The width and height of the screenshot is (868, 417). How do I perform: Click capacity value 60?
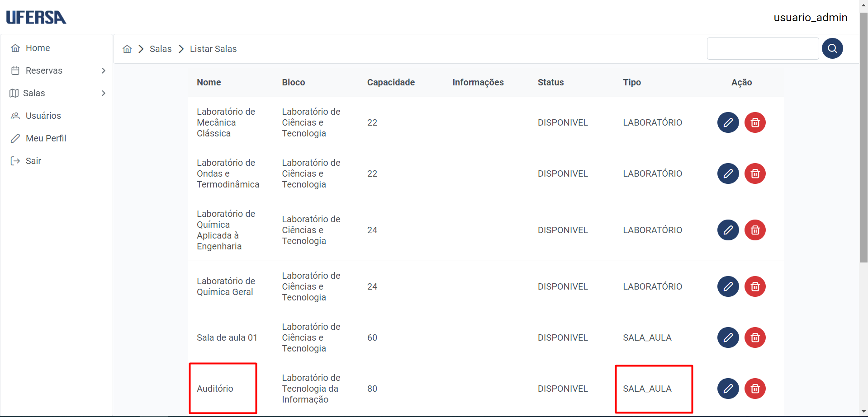point(372,337)
